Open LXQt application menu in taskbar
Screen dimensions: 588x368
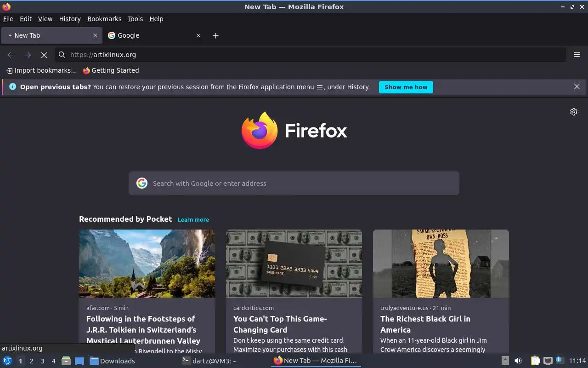point(7,361)
